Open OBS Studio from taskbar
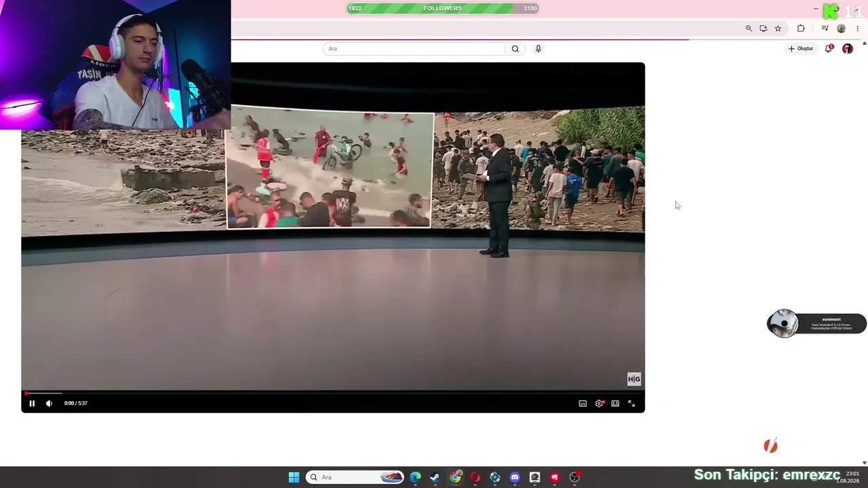Screen dimensions: 868x488 click(x=574, y=477)
